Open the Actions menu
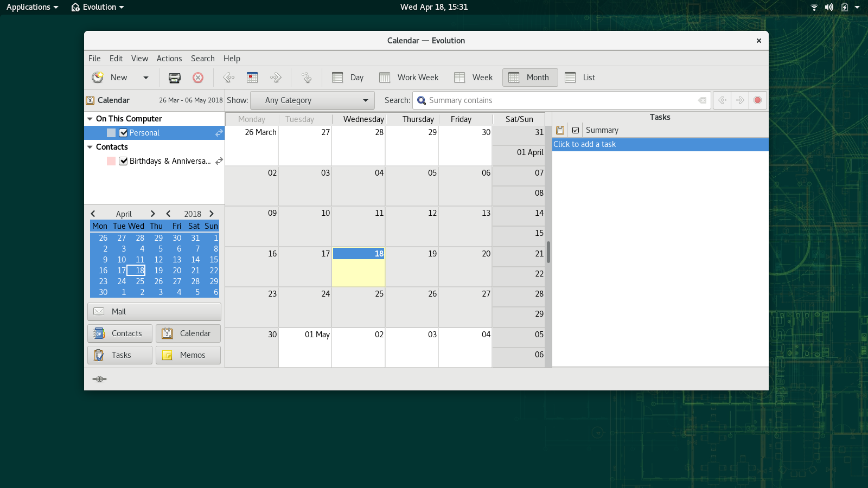 [169, 59]
